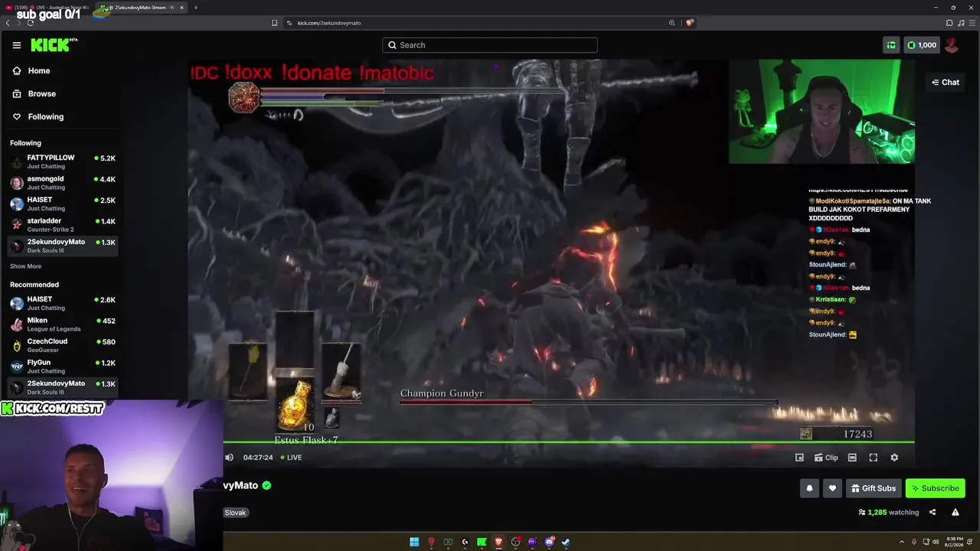
Task: Open taskbar volume control
Action: (936, 542)
